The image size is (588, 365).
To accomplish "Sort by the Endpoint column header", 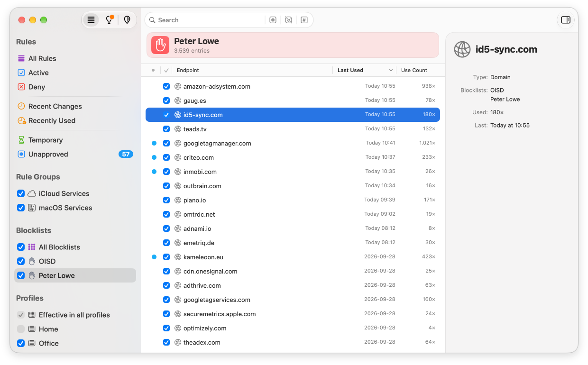I will pos(188,70).
